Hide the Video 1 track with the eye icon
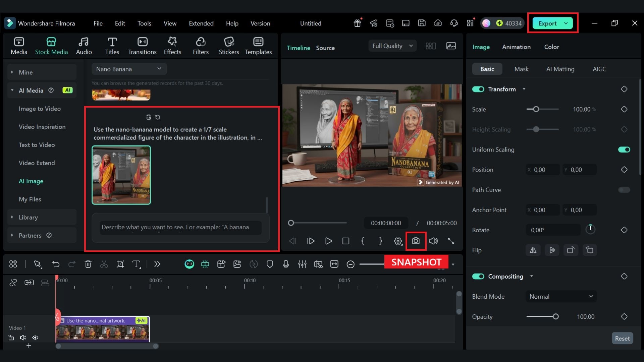This screenshot has width=644, height=362. 35,338
